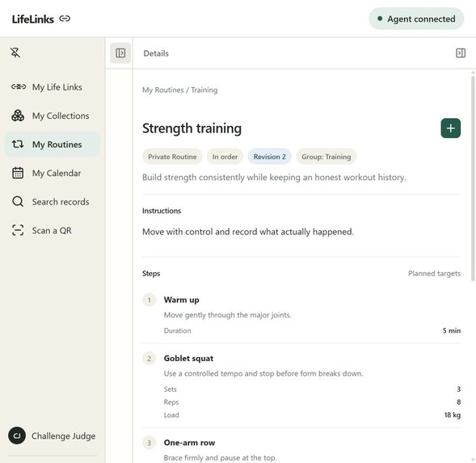
Task: Open Search records
Action: (53, 201)
